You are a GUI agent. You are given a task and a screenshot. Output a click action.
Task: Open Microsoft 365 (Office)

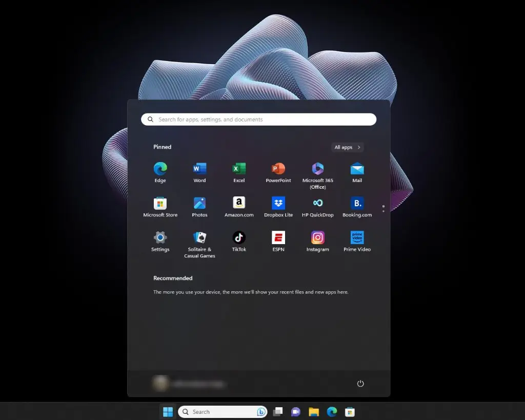click(x=317, y=168)
